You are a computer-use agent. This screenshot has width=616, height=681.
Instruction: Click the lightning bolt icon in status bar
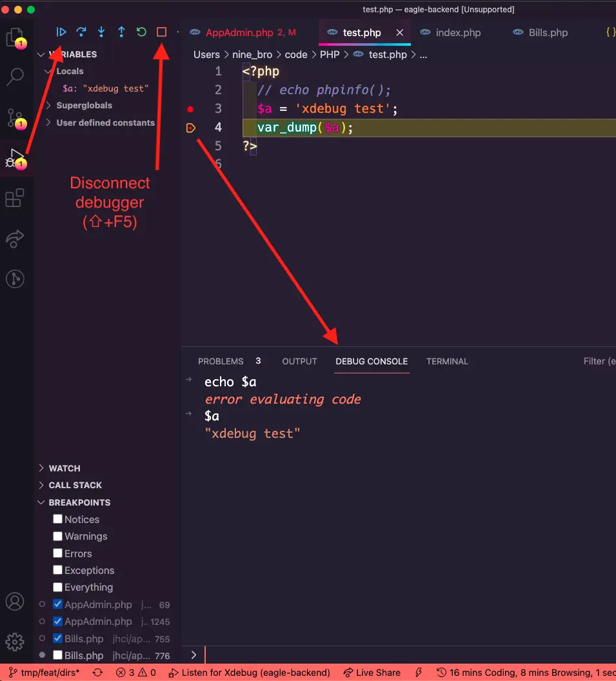(x=419, y=673)
